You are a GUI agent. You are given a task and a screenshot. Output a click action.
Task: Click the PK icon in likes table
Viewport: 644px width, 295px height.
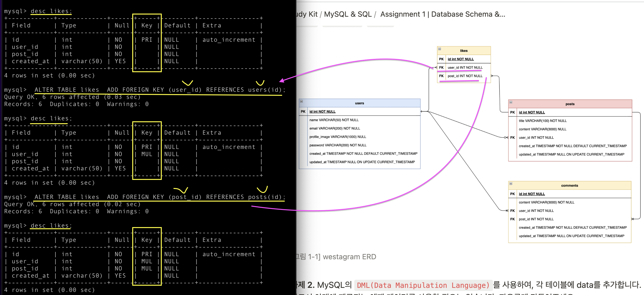click(x=441, y=59)
